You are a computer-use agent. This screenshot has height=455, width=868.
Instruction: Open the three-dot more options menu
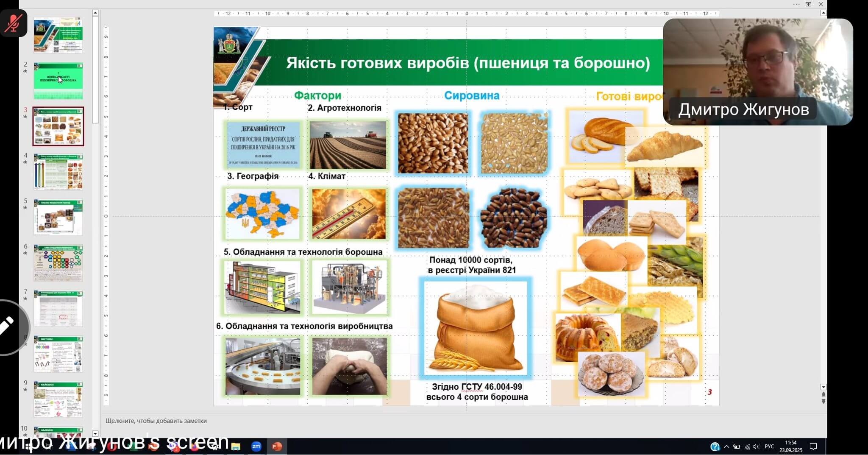(x=796, y=4)
